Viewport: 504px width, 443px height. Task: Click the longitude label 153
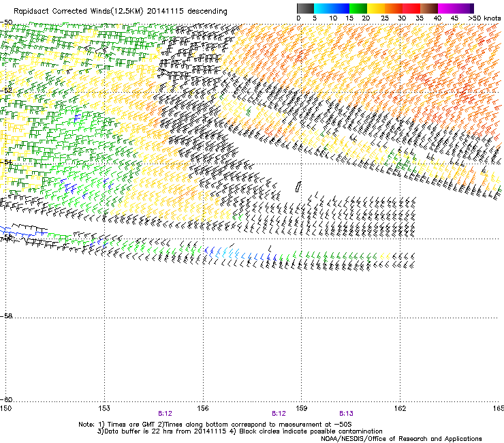[x=104, y=408]
